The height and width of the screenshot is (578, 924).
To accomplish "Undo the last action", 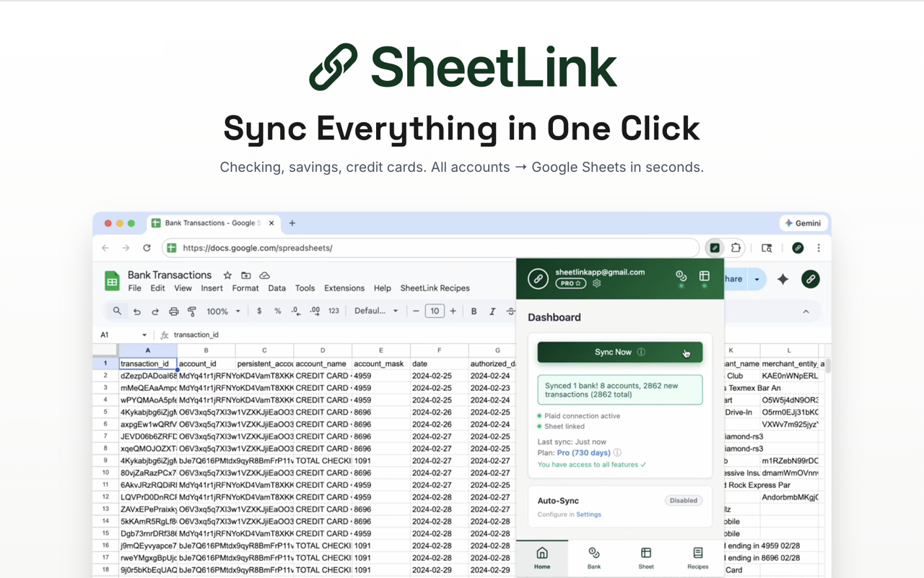I will [x=136, y=311].
